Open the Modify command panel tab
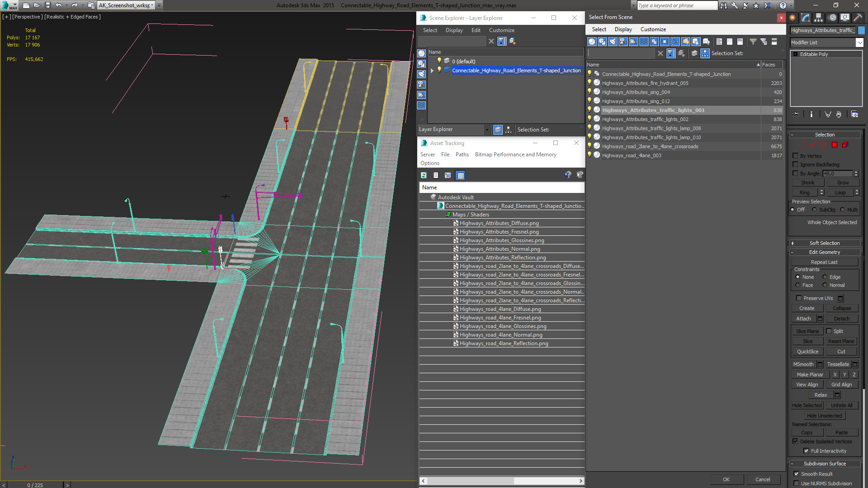Viewport: 868px width, 488px height. 806,18
